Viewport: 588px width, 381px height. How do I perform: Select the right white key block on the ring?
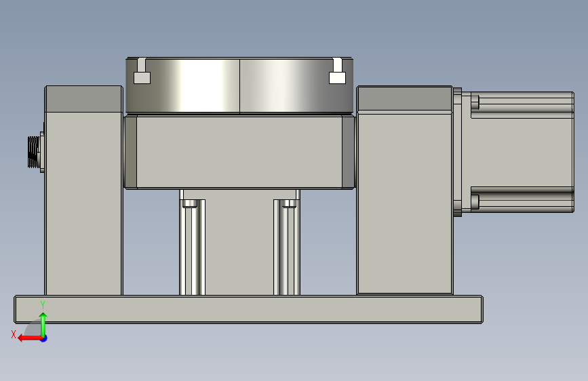337,78
